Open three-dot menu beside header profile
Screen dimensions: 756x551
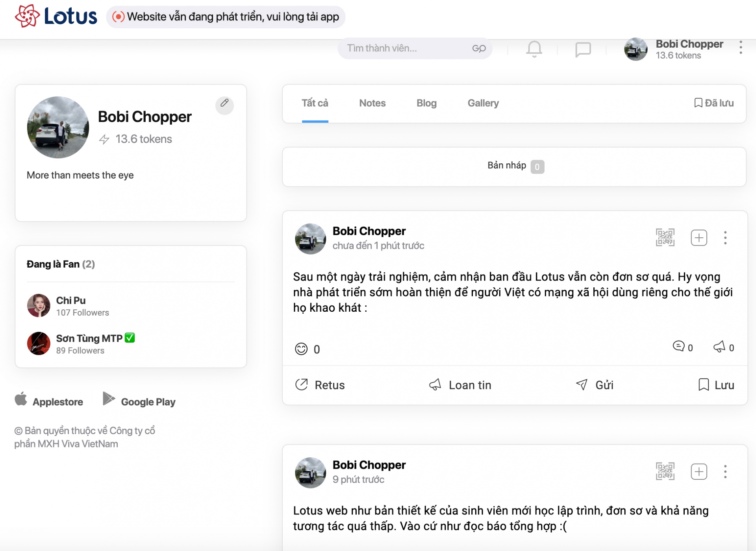(741, 48)
